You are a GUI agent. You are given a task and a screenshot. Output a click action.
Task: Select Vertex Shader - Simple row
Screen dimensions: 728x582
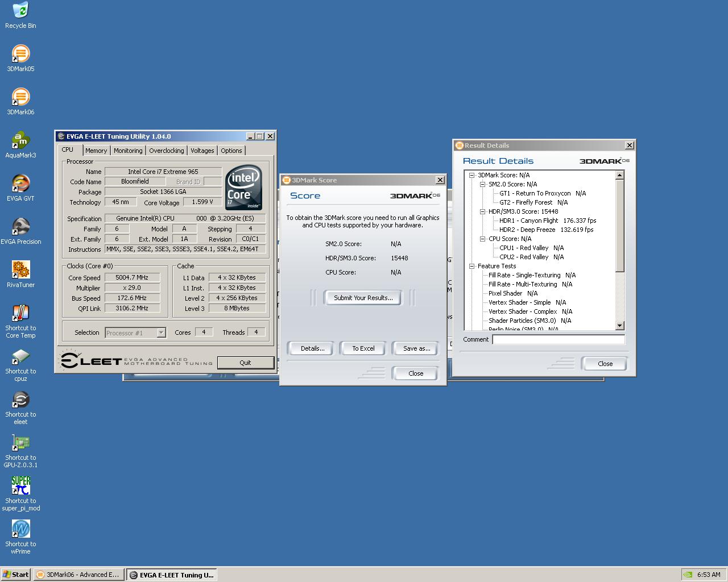pyautogui.click(x=527, y=302)
